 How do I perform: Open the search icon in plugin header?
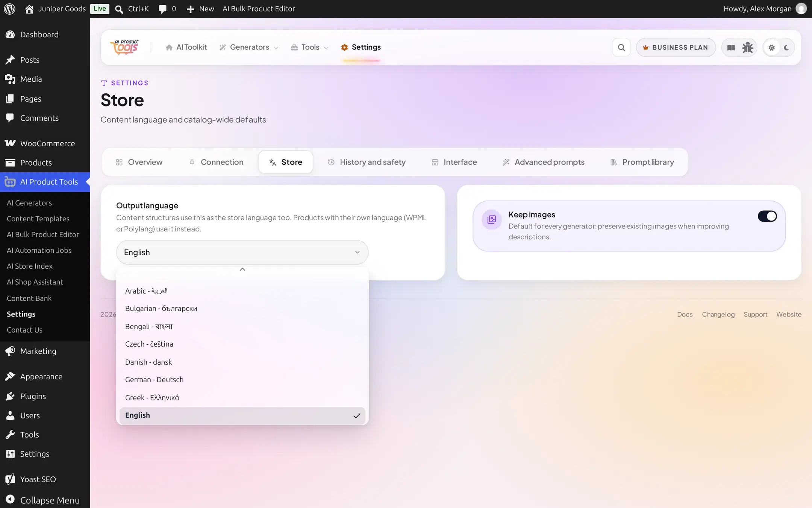[621, 47]
